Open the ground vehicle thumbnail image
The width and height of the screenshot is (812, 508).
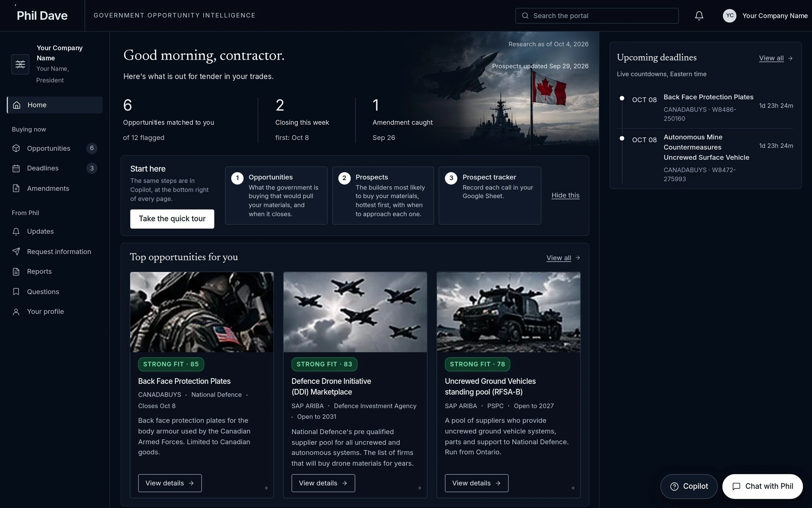point(508,312)
